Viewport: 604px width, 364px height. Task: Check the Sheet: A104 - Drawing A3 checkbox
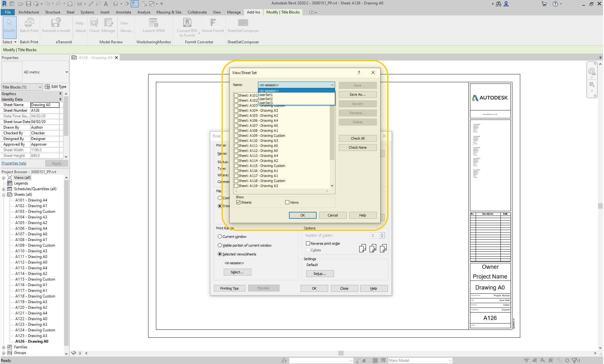tap(236, 110)
